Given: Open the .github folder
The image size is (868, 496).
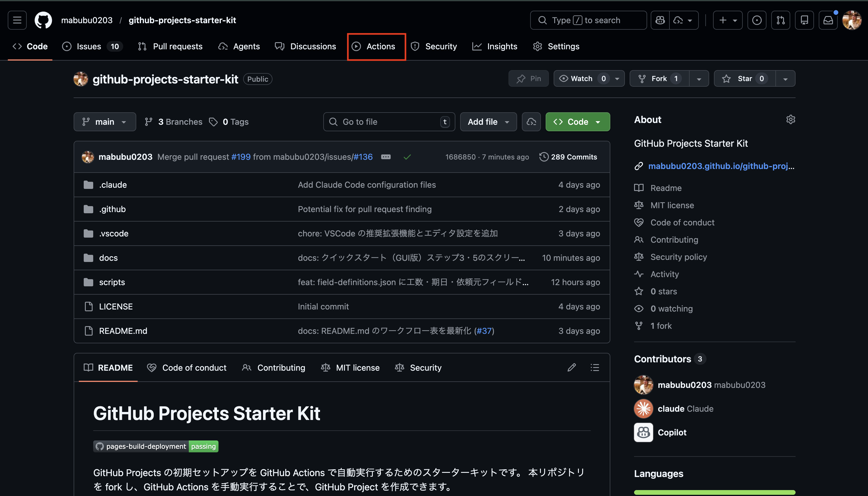Looking at the screenshot, I should coord(112,209).
